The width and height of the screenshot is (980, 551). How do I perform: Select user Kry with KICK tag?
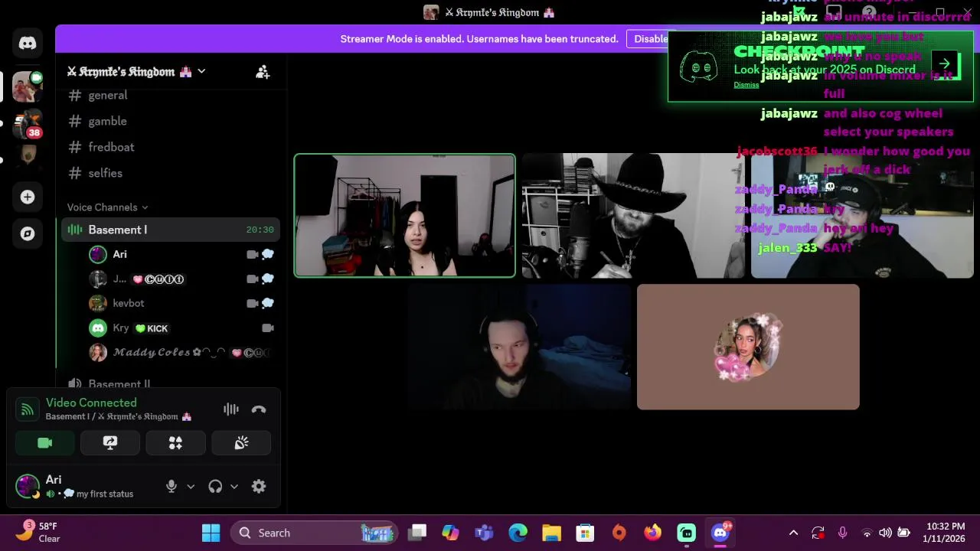(182, 328)
